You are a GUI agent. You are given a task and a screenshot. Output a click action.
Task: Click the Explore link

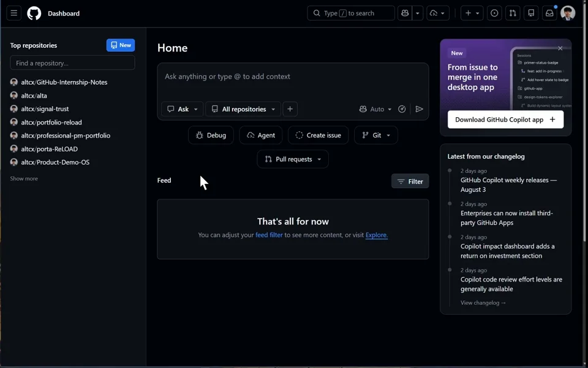pos(377,235)
